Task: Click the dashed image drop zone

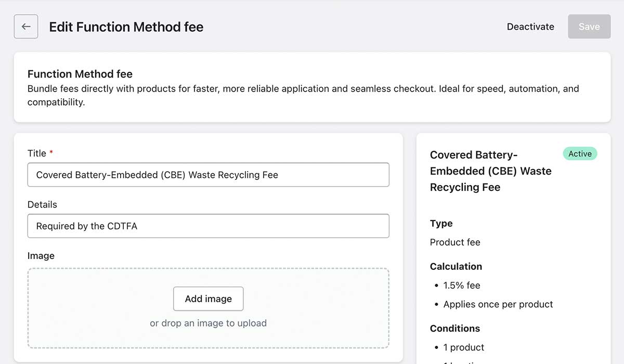Action: [x=208, y=309]
